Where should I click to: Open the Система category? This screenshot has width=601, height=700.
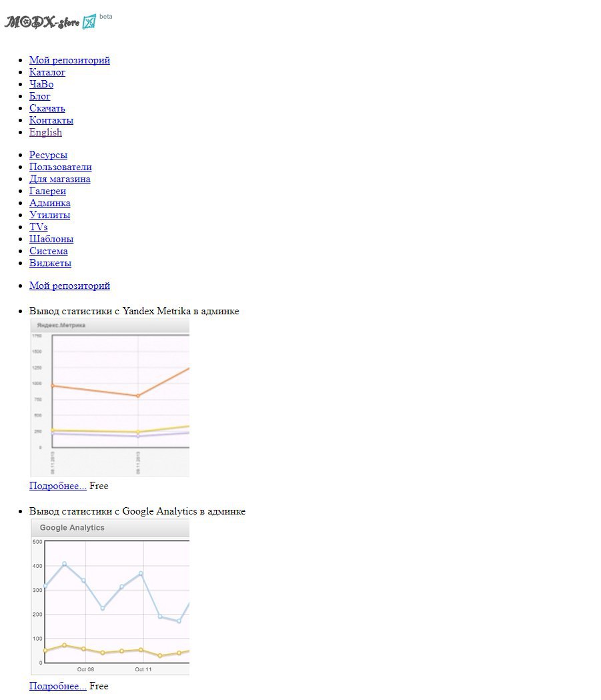pyautogui.click(x=49, y=252)
